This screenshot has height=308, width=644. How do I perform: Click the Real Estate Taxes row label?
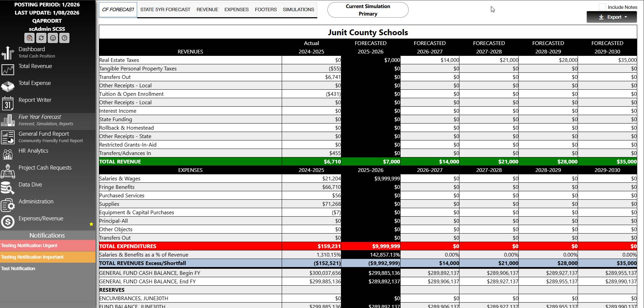click(119, 60)
